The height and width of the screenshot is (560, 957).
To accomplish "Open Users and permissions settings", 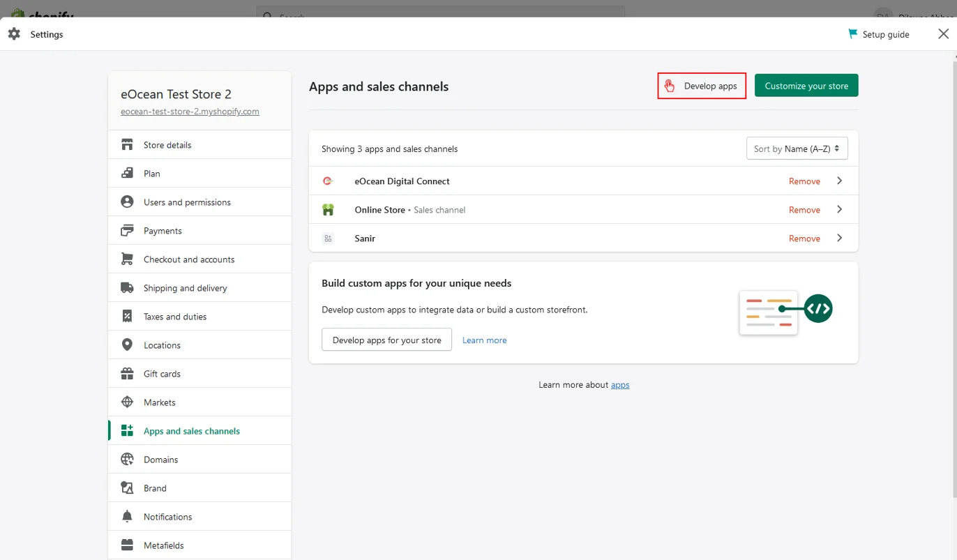I will (187, 202).
